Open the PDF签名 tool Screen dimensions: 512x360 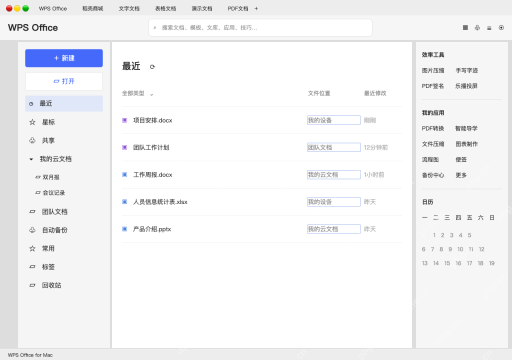[433, 86]
